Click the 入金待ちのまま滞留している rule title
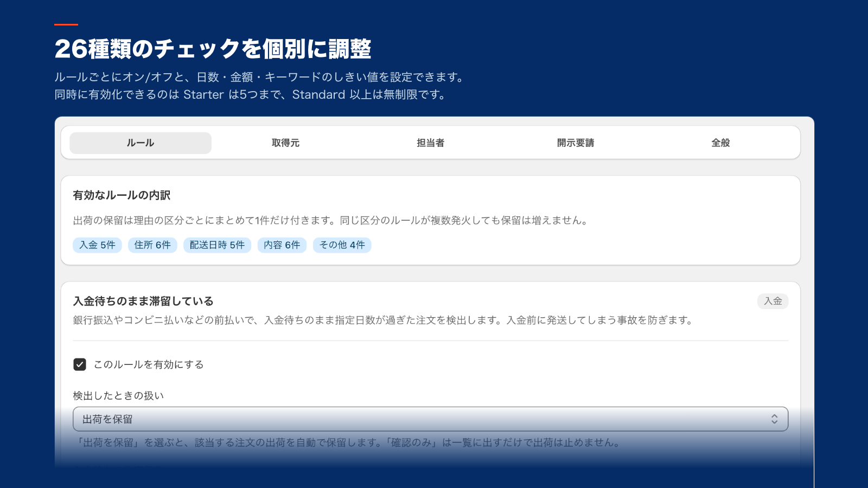Image resolution: width=868 pixels, height=488 pixels. click(143, 301)
